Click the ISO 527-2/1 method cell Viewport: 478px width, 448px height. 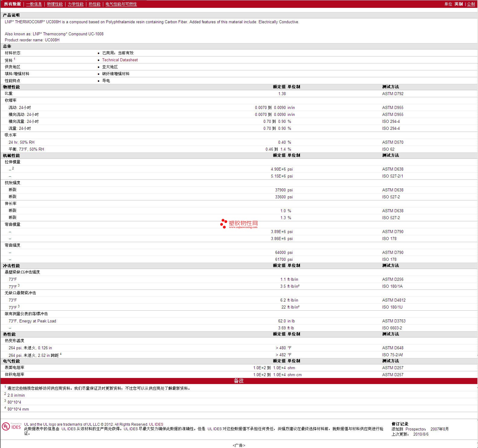click(x=392, y=176)
